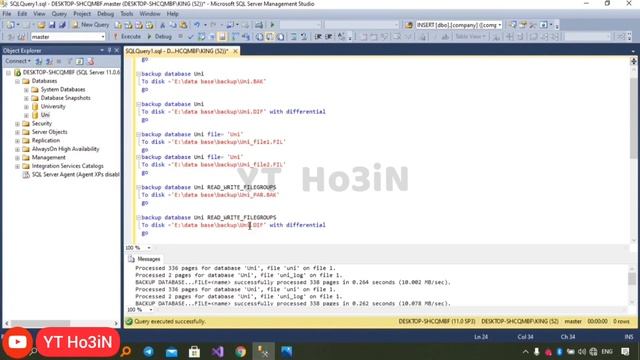640x360 pixels.
Task: Click the New Query button
Action: point(91,25)
